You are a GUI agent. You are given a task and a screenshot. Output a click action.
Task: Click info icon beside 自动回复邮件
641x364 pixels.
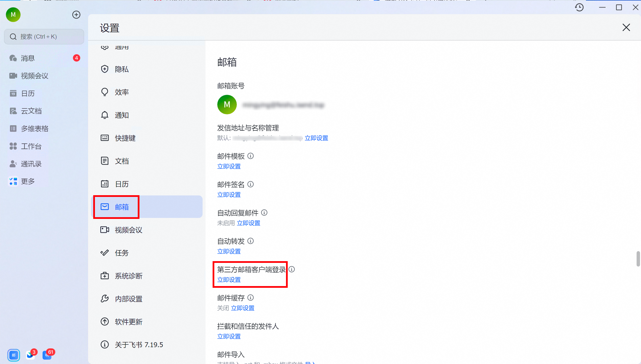click(264, 213)
